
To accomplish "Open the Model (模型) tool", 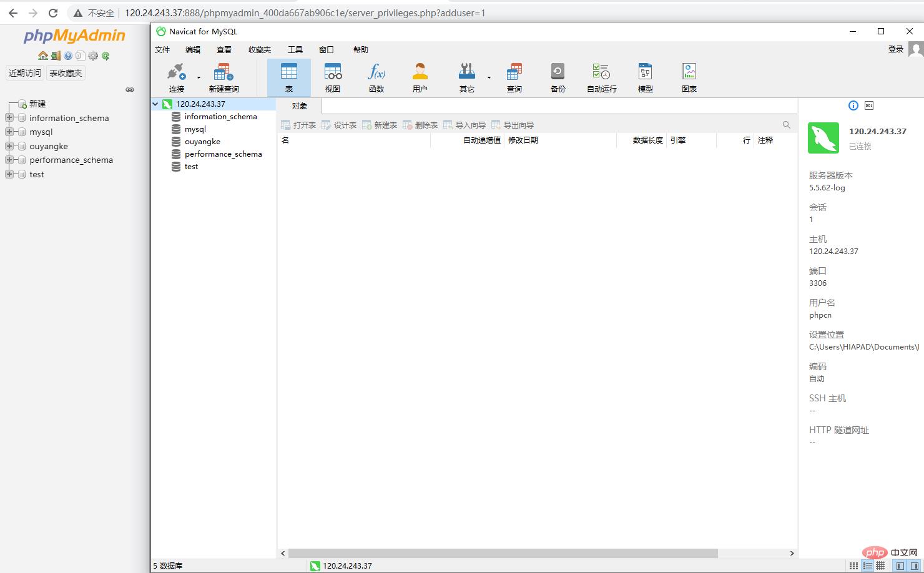I will pyautogui.click(x=645, y=77).
